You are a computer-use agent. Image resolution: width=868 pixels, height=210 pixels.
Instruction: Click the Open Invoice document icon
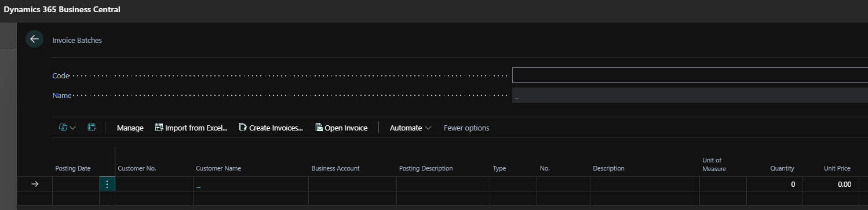coord(319,128)
